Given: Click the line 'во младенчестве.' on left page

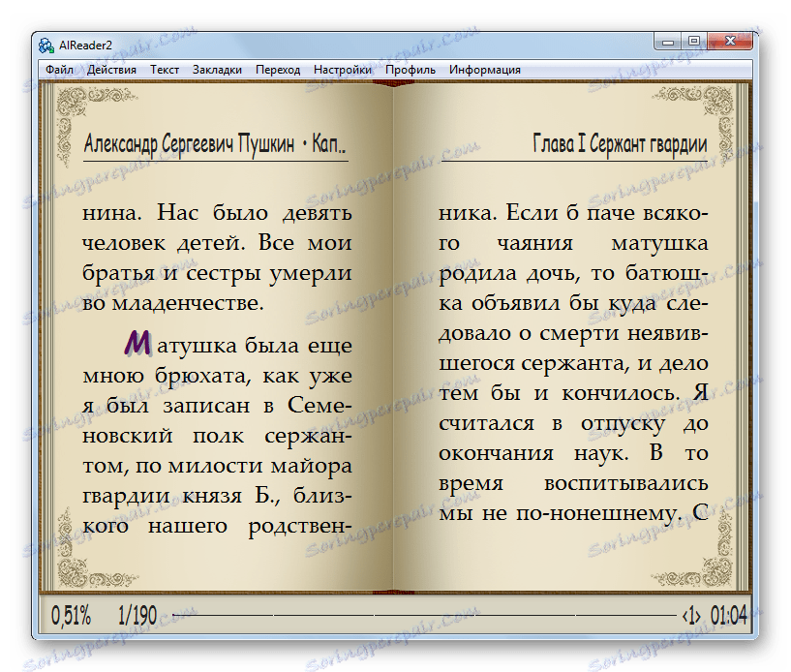Looking at the screenshot, I should (x=173, y=303).
